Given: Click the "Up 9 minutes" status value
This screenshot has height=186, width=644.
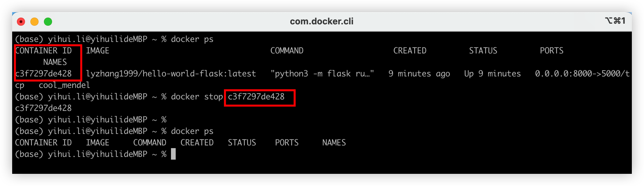Looking at the screenshot, I should [492, 74].
